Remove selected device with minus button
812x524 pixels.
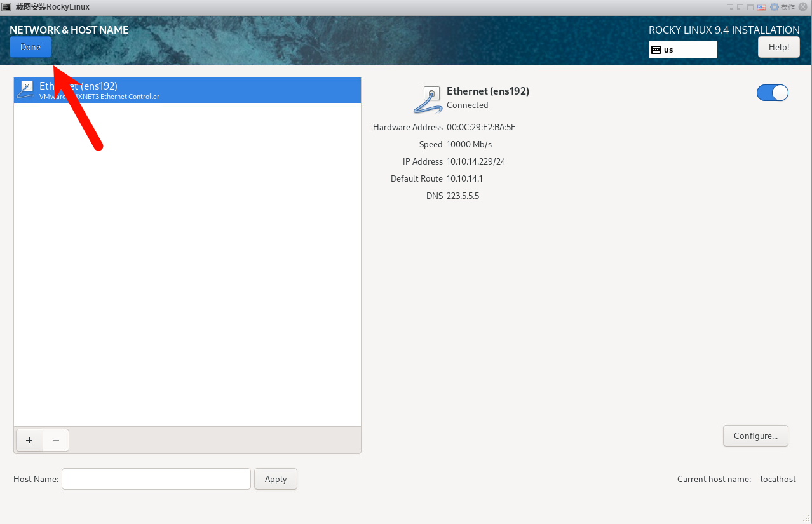click(x=56, y=440)
